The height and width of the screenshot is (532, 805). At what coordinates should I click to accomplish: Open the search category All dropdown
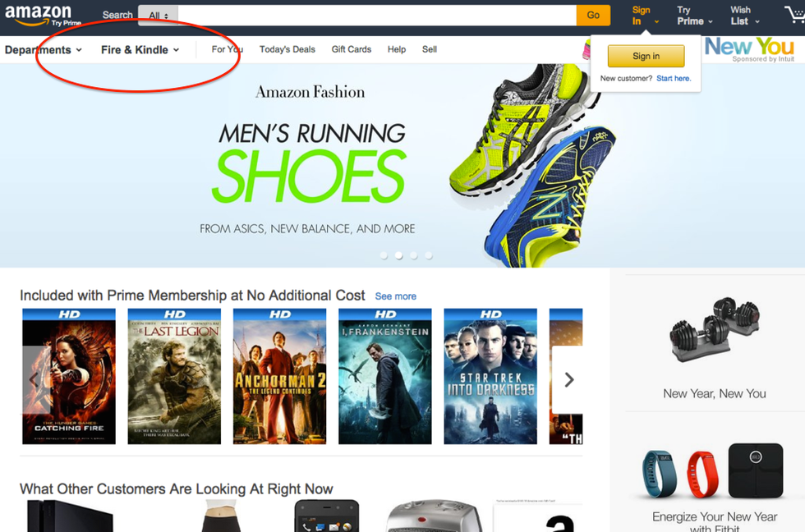(158, 16)
